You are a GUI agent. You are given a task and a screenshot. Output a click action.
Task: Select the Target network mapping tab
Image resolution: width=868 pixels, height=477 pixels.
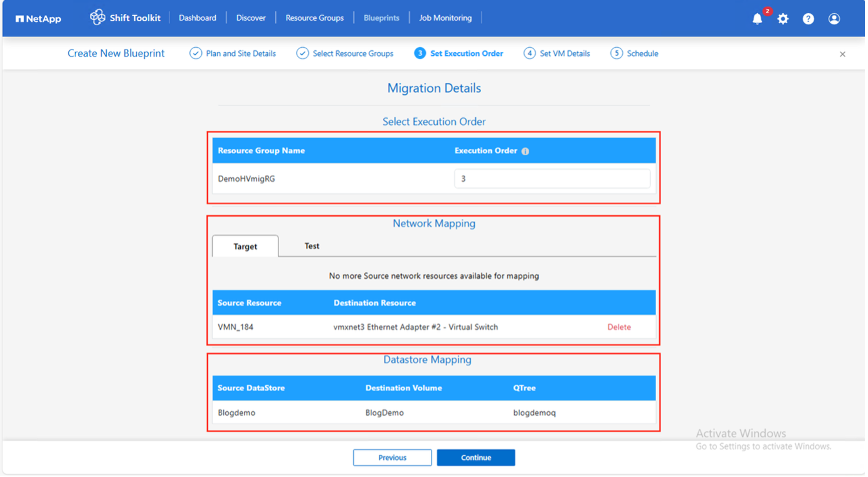pos(245,247)
